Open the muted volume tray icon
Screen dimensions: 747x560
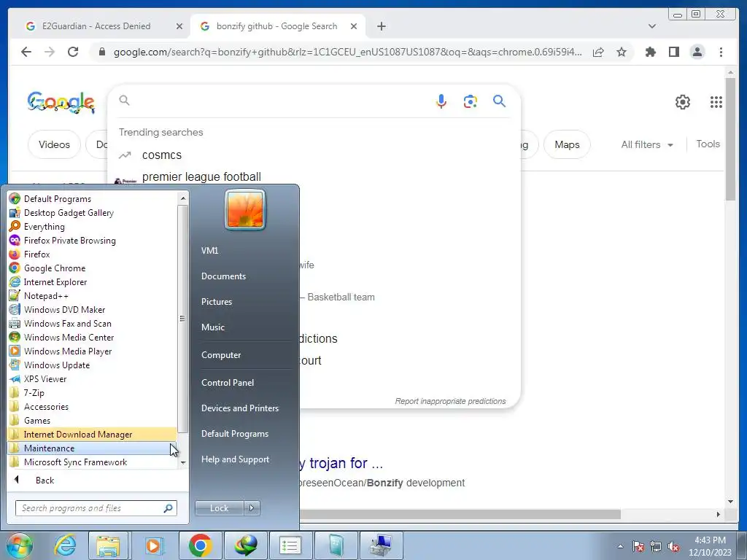coord(673,547)
